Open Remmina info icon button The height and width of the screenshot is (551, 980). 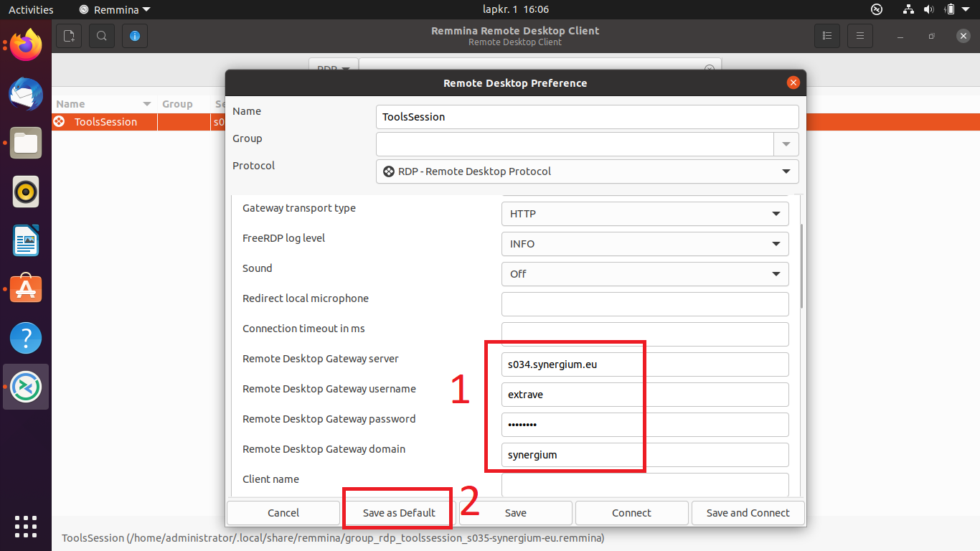pos(135,36)
